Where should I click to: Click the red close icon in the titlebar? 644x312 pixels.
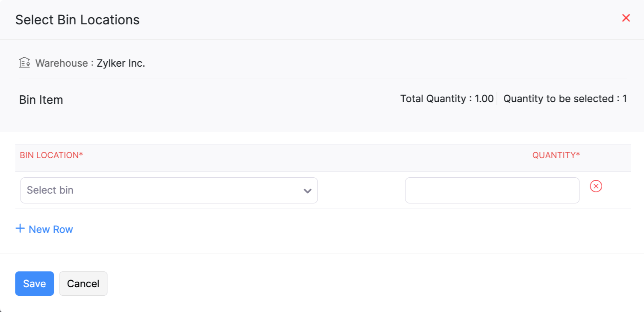pyautogui.click(x=626, y=18)
